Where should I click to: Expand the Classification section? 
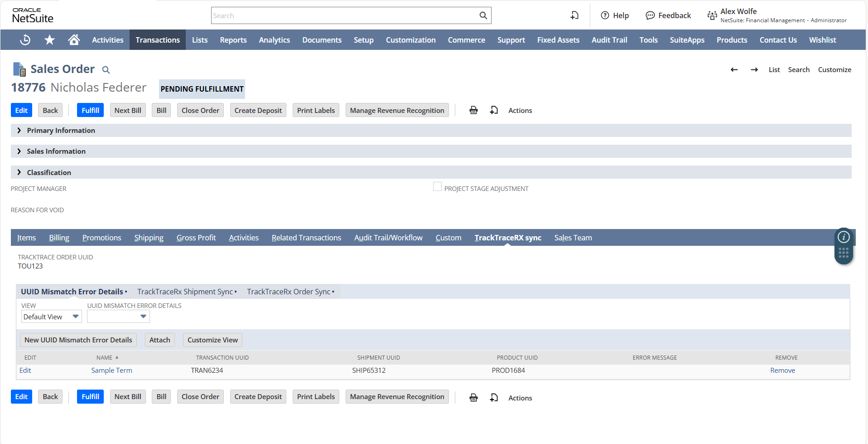pos(19,172)
